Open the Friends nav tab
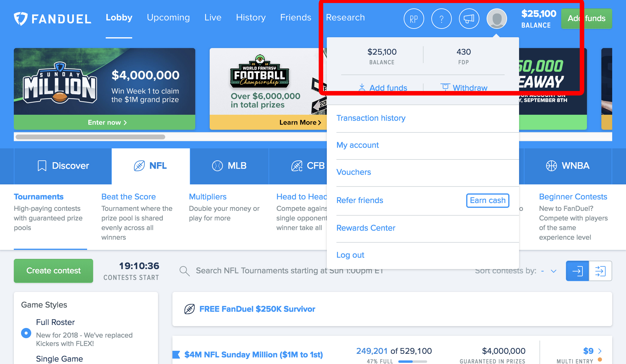This screenshot has width=626, height=364. coord(296,17)
